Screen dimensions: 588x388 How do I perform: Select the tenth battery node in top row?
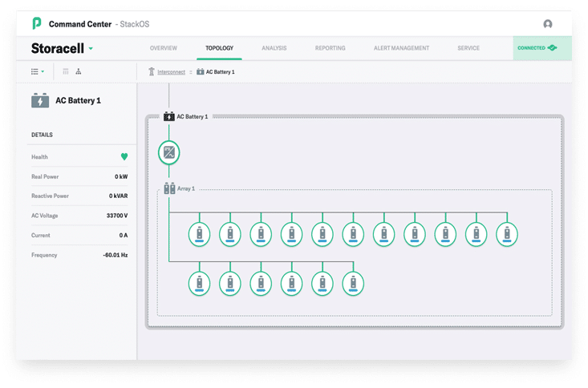[476, 234]
